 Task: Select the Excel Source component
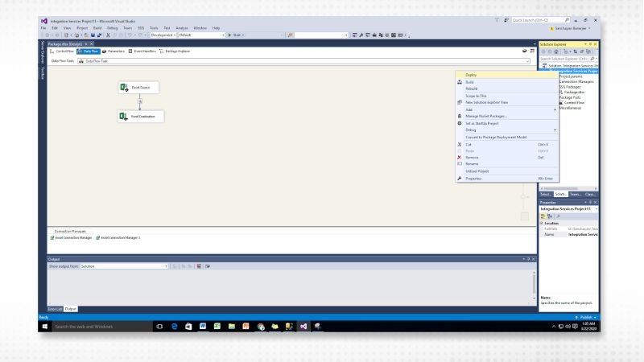coord(138,88)
